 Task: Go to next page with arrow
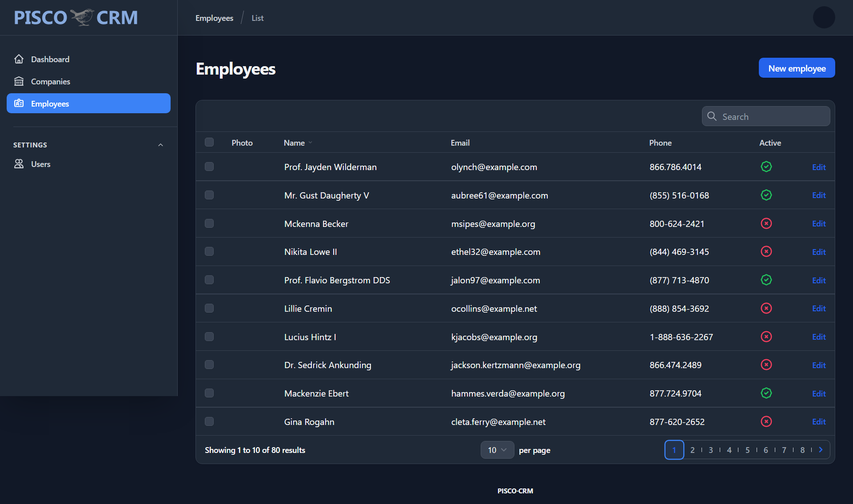point(821,450)
